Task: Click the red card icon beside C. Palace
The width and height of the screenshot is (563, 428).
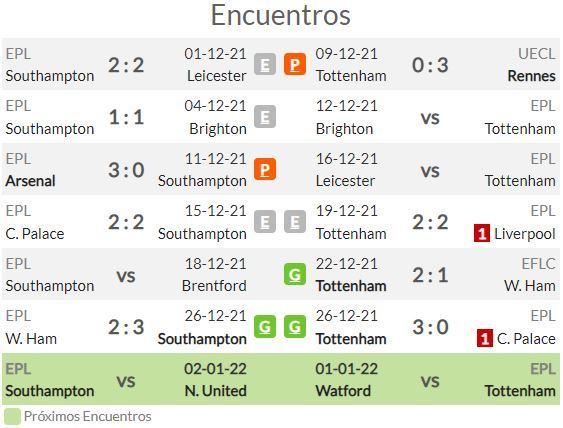Action: point(485,339)
